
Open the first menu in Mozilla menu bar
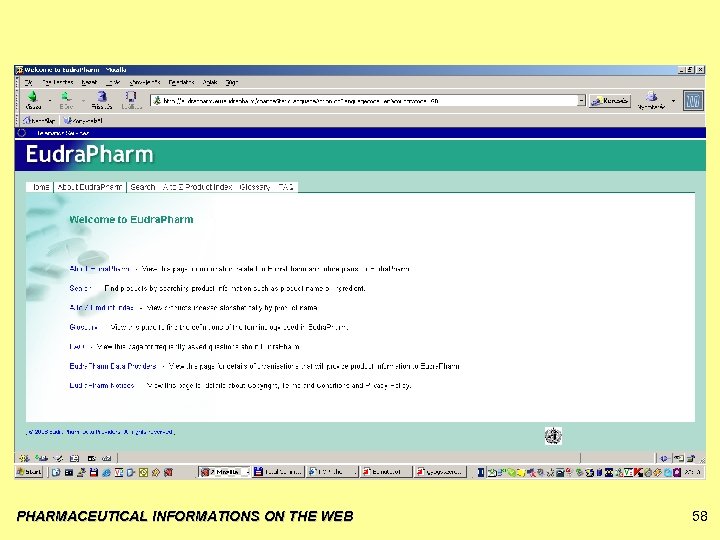click(29, 82)
